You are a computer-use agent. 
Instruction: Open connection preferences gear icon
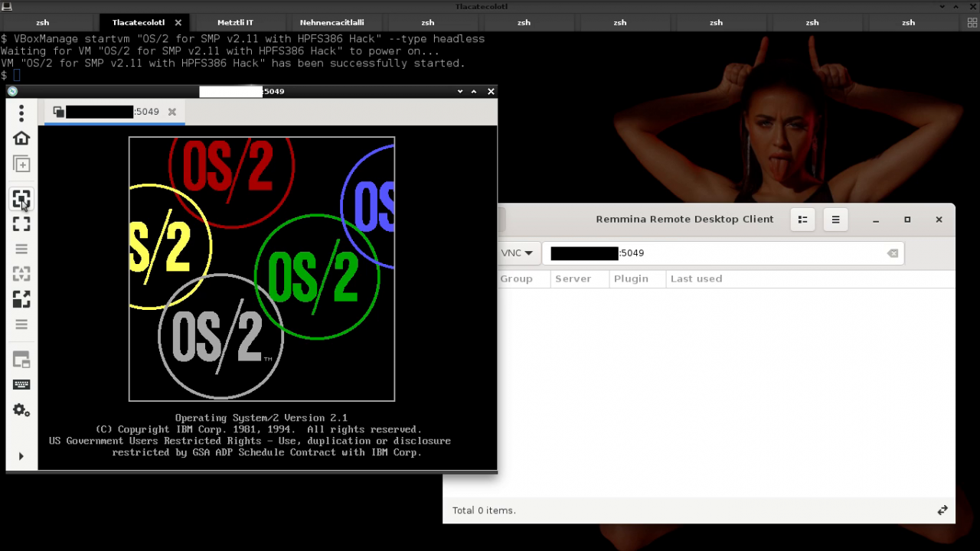(x=21, y=410)
